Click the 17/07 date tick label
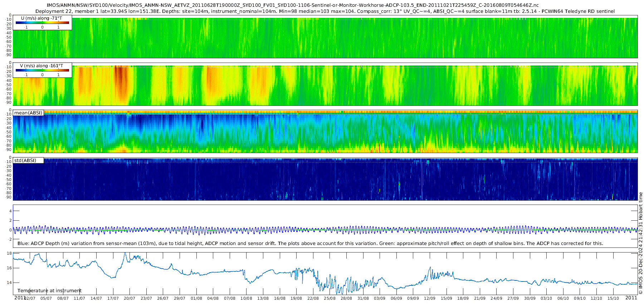The width and height of the screenshot is (644, 304). (113, 298)
